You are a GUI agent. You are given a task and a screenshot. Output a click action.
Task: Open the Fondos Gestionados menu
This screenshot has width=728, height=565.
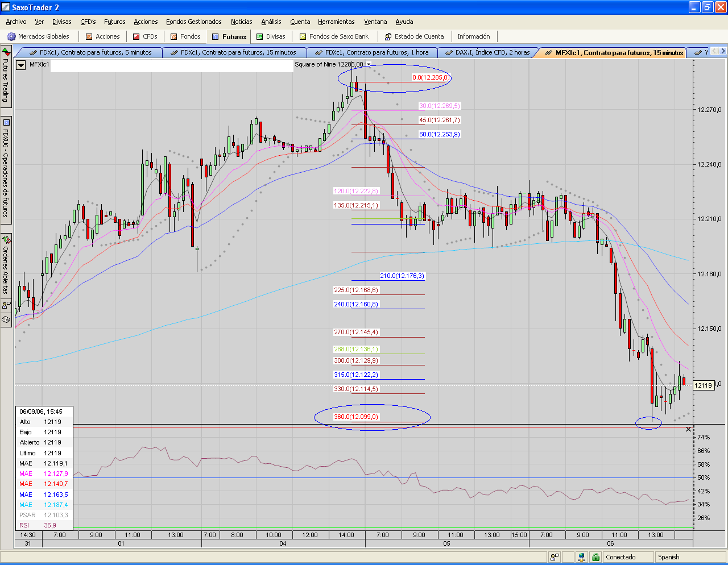tap(194, 22)
